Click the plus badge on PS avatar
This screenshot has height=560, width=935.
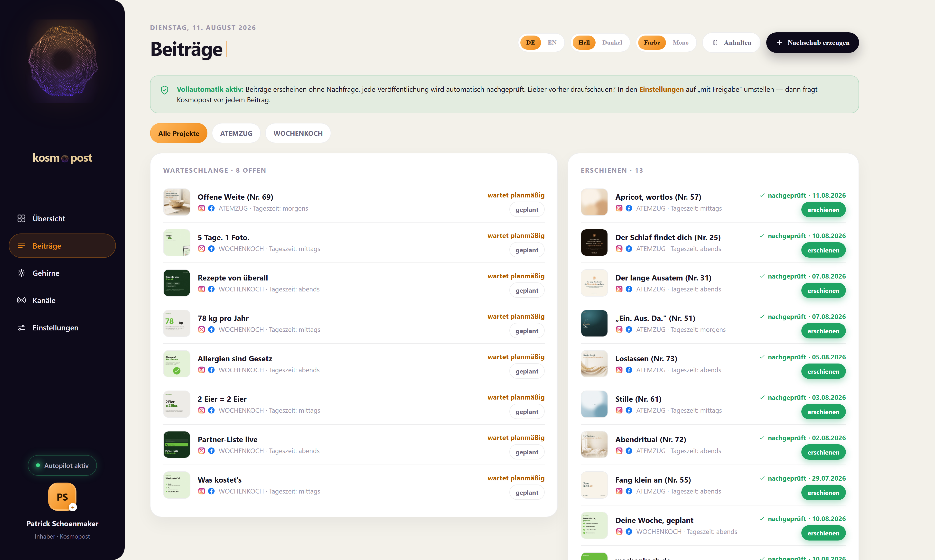(x=73, y=508)
